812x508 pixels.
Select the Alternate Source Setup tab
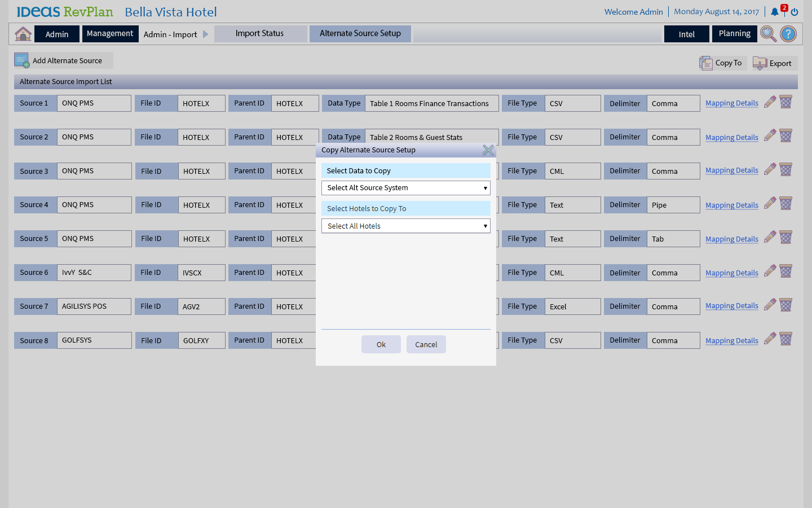tap(360, 34)
